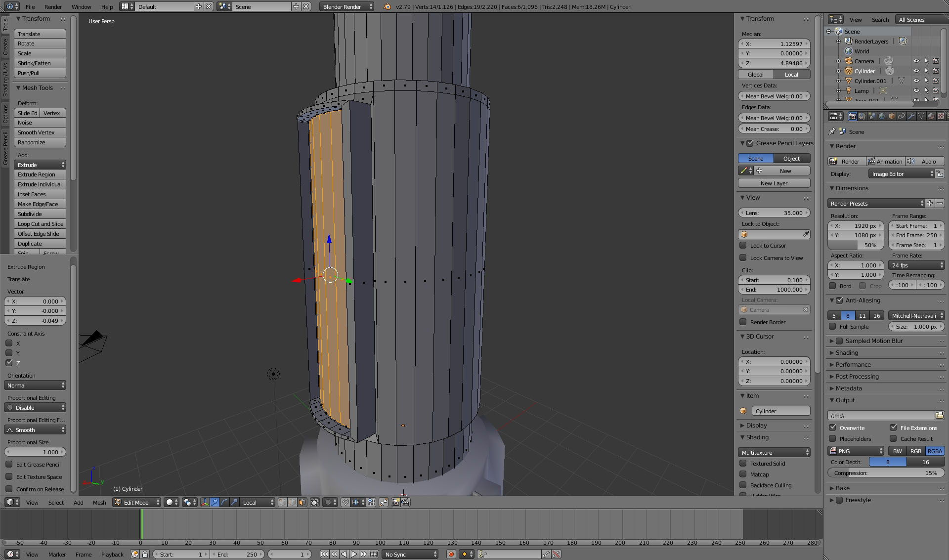Click the Animation render button
The width and height of the screenshot is (949, 560).
tap(885, 161)
